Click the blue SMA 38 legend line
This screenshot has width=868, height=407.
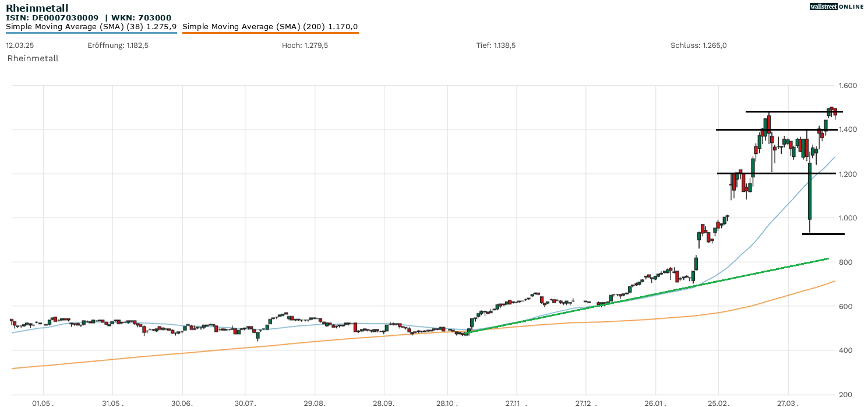point(91,33)
